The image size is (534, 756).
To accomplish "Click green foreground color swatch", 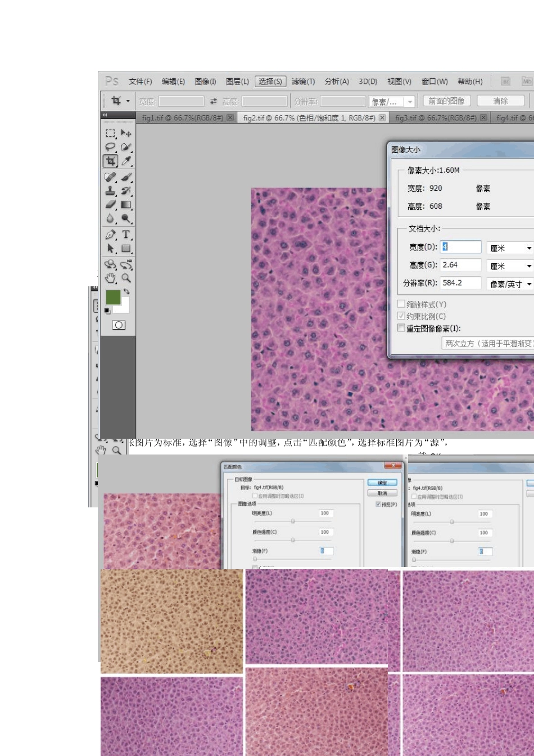I will [113, 297].
